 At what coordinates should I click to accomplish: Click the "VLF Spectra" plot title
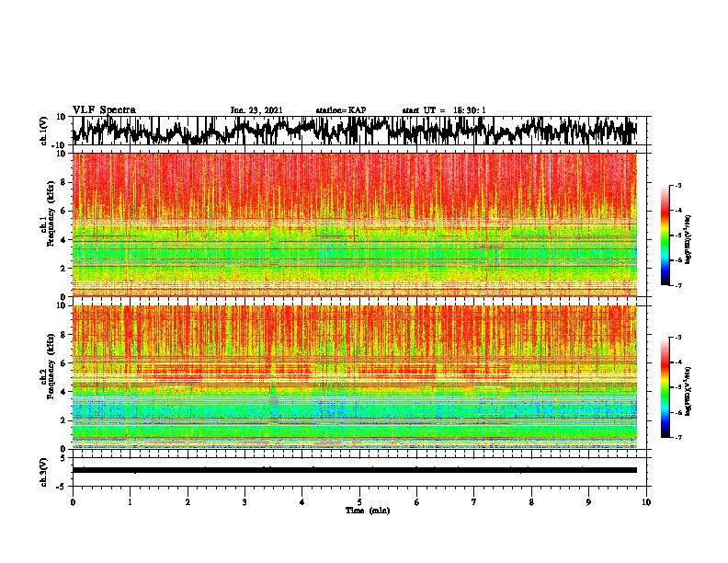pyautogui.click(x=105, y=110)
